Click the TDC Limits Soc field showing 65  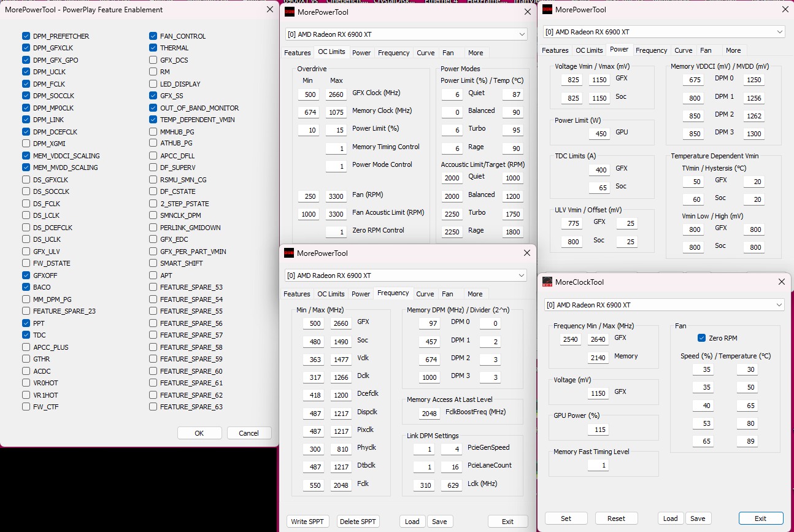coord(599,188)
